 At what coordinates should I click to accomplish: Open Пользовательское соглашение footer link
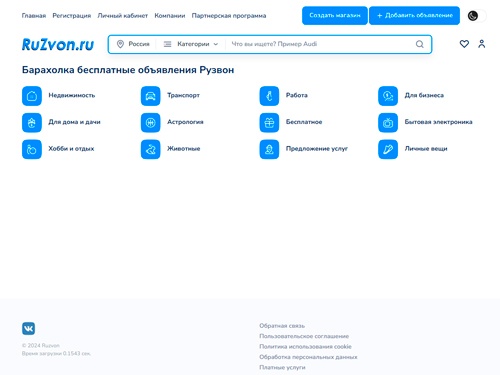304,336
